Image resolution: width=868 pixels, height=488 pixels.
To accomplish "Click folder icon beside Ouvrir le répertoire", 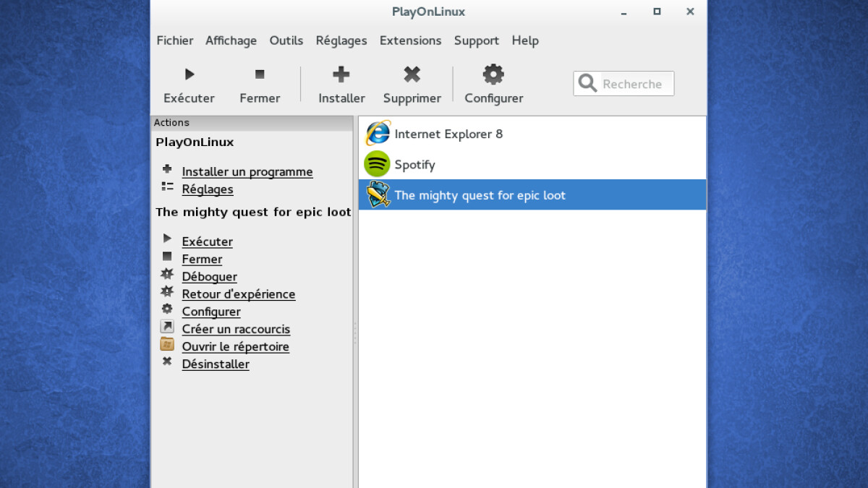I will [x=167, y=344].
